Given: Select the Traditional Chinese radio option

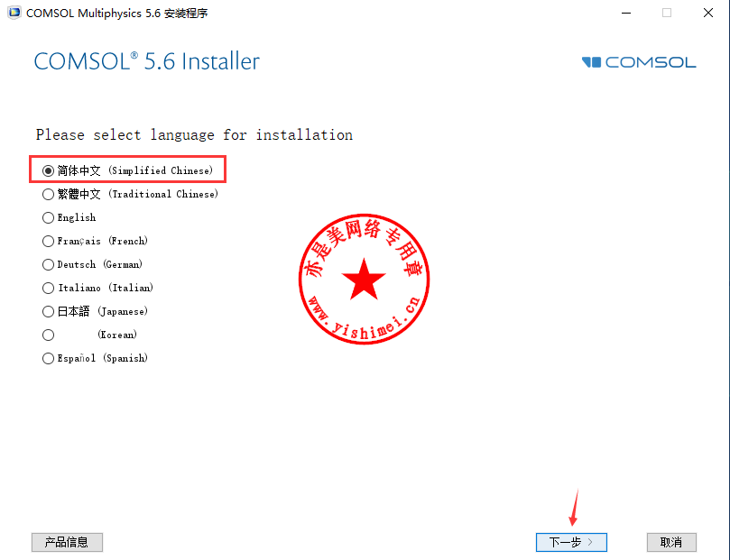Looking at the screenshot, I should click(48, 194).
